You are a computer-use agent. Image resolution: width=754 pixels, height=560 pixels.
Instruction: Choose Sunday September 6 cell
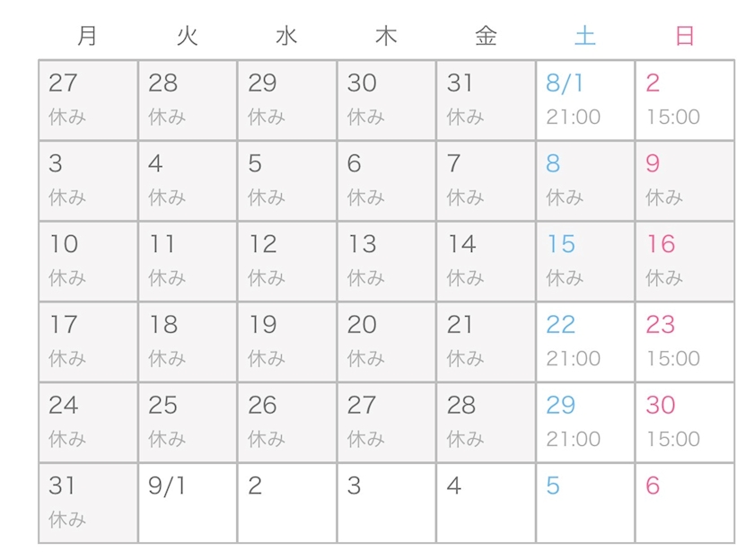click(685, 503)
